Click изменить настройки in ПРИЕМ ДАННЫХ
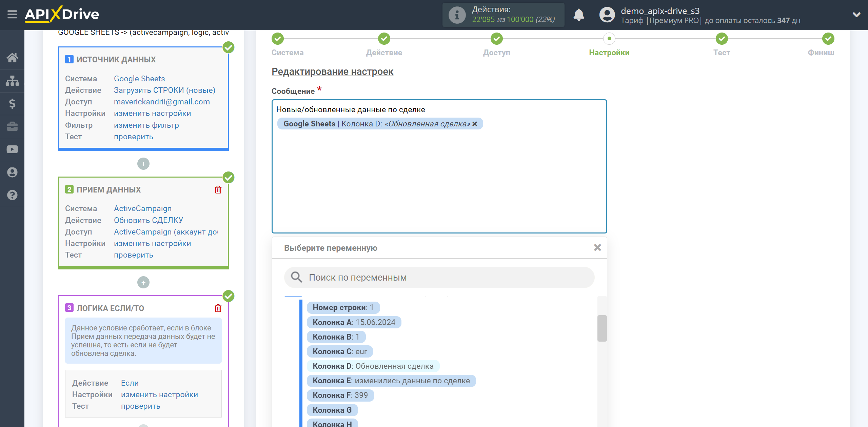This screenshot has width=868, height=427. (x=152, y=243)
